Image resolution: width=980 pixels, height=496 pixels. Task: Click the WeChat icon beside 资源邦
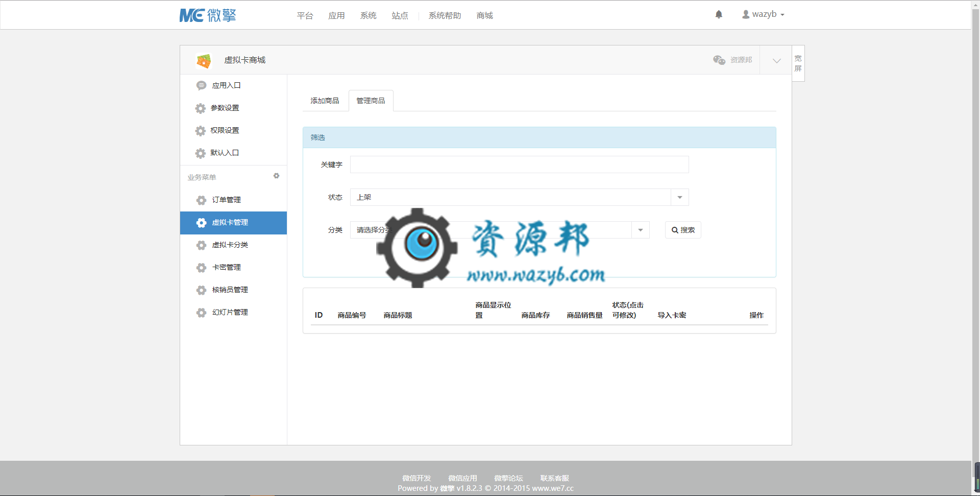[x=719, y=60]
